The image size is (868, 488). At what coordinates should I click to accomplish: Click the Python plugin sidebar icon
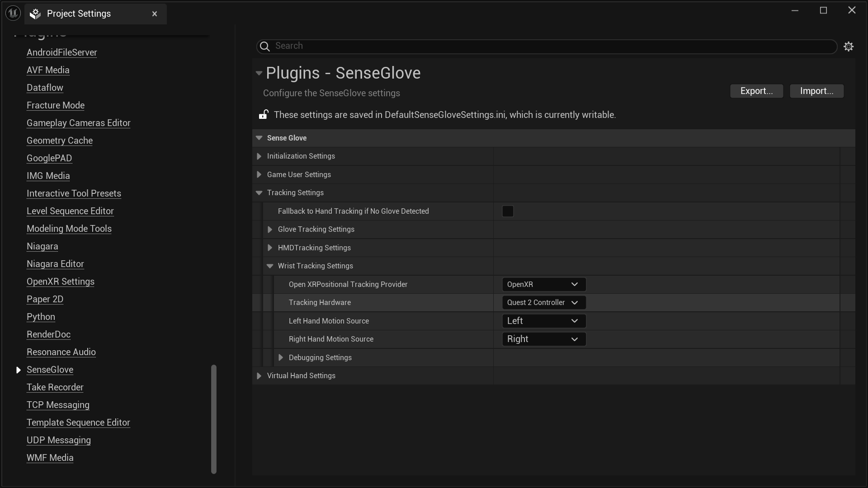point(41,316)
